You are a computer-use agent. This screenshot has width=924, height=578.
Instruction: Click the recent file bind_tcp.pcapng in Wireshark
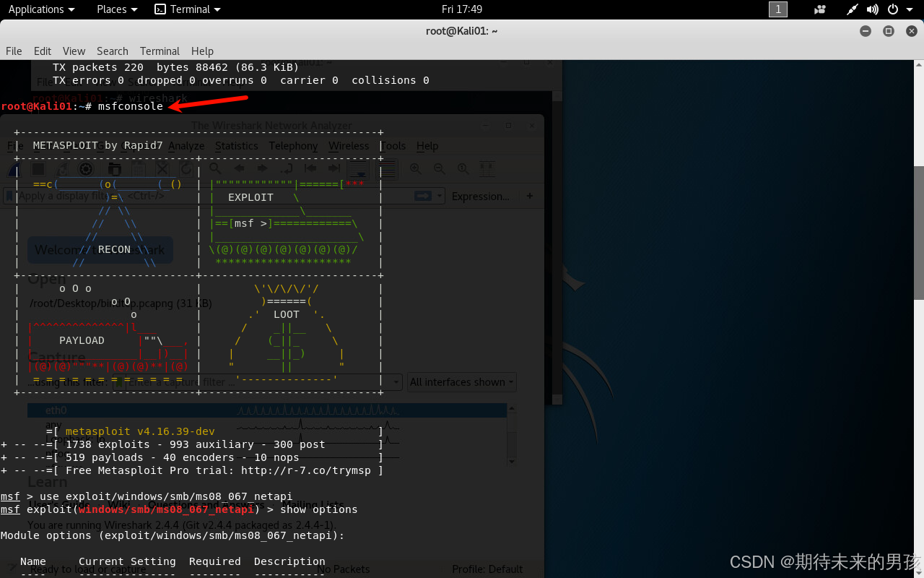pos(121,303)
